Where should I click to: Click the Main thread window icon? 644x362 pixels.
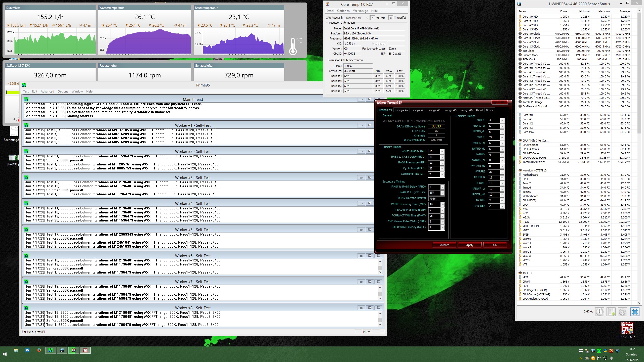click(x=26, y=99)
